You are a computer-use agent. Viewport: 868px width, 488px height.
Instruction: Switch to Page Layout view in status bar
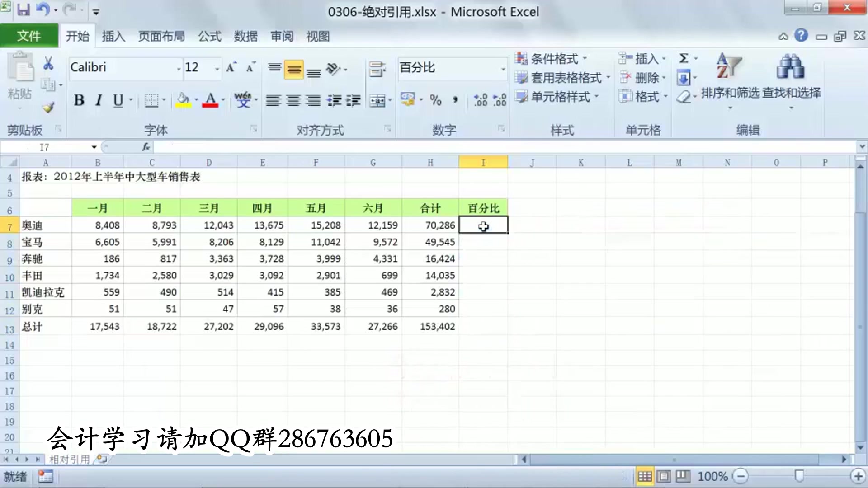click(664, 476)
